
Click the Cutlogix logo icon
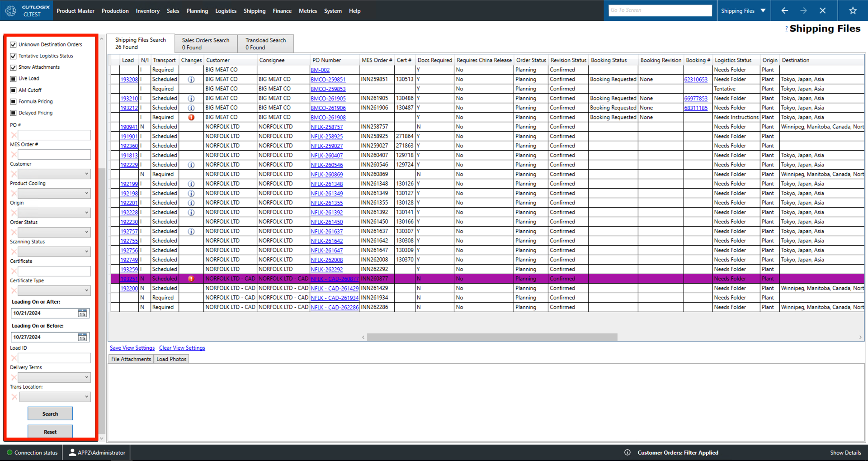tap(11, 10)
